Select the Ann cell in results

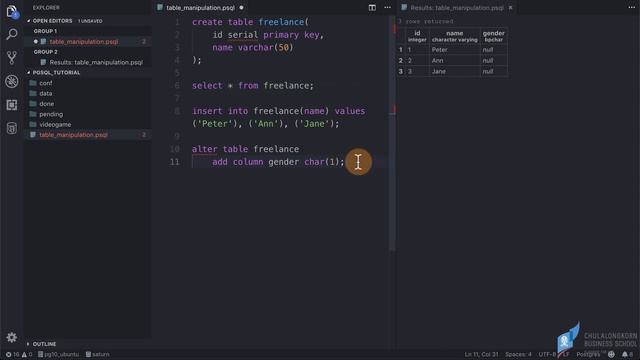coord(455,60)
